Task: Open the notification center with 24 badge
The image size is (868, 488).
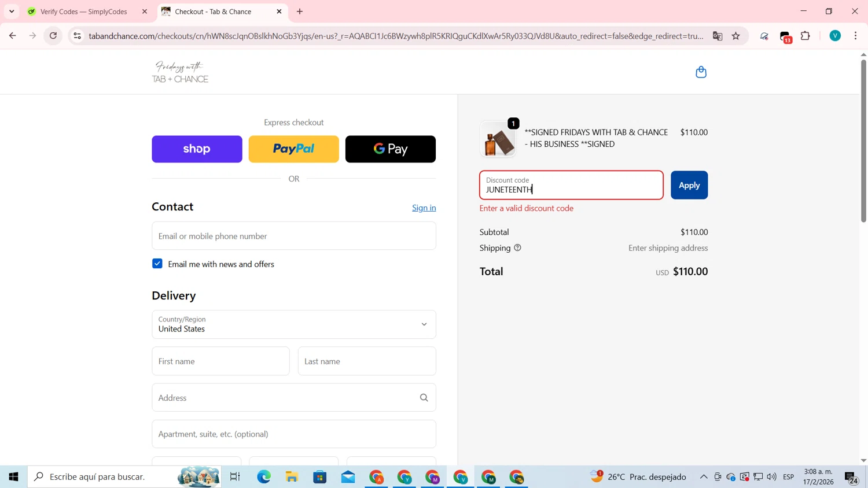Action: click(851, 478)
